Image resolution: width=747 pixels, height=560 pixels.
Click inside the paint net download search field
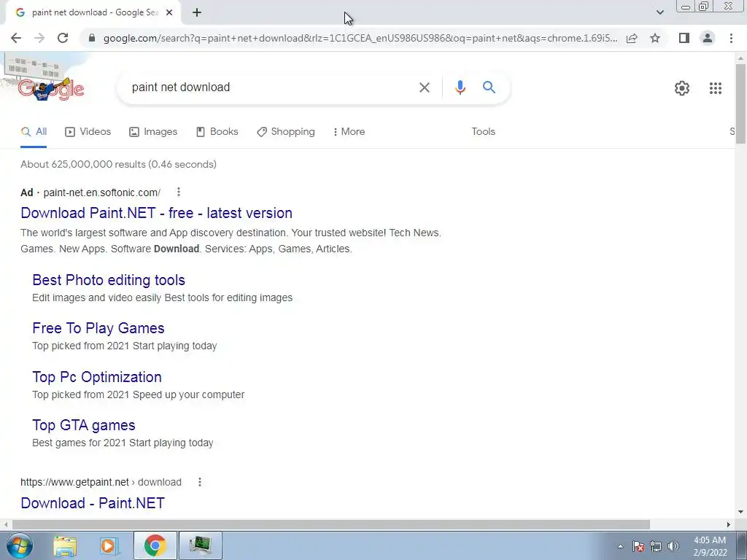coord(271,87)
